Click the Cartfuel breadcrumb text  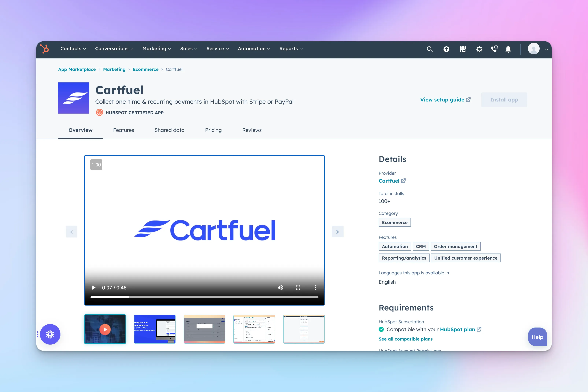tap(174, 69)
